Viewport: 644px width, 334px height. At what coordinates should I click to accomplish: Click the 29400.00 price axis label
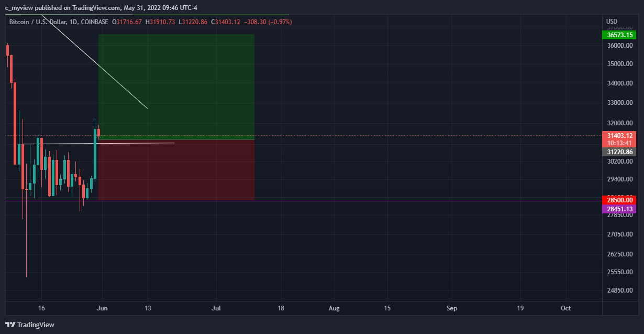[620, 179]
